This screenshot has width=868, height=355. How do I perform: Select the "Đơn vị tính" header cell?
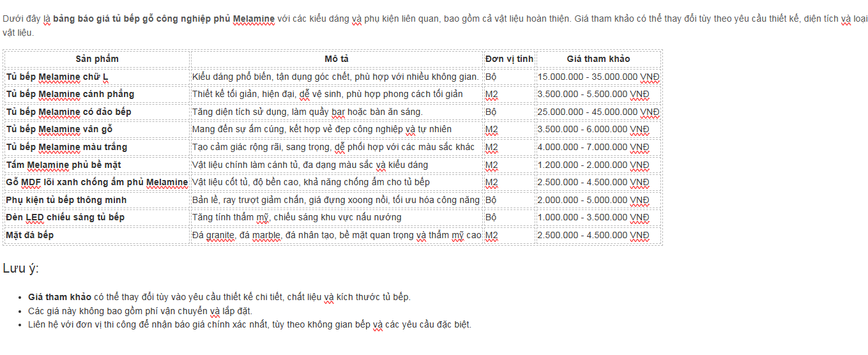click(509, 59)
